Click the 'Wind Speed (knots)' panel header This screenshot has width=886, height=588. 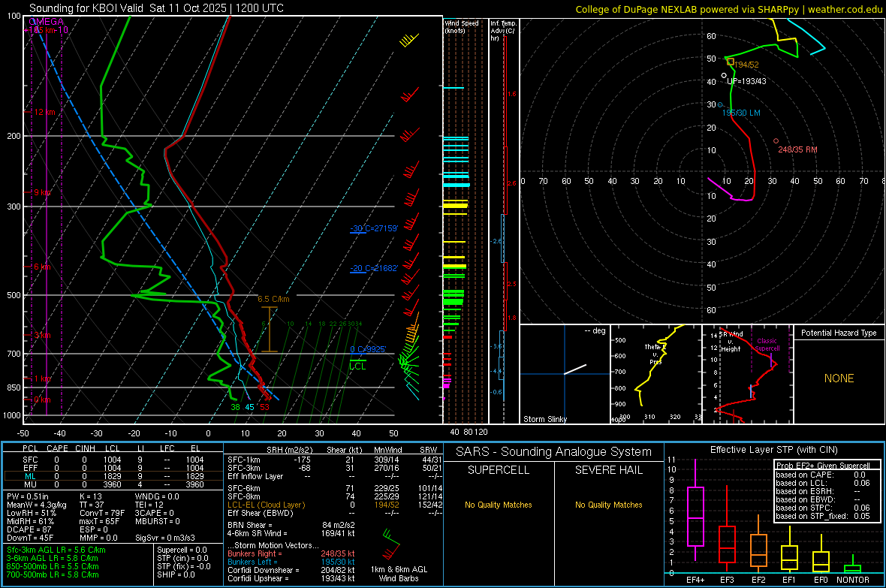(x=461, y=26)
